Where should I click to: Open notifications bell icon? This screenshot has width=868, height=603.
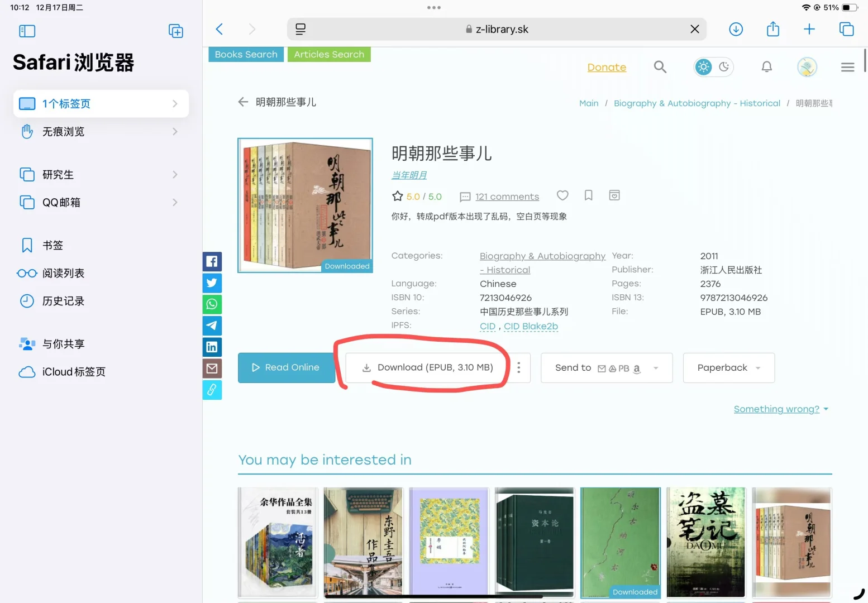pos(766,67)
